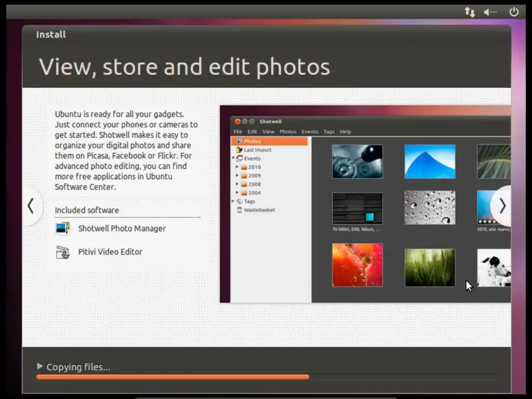
Task: Open the Edit menu in Shotwell
Action: click(x=252, y=131)
